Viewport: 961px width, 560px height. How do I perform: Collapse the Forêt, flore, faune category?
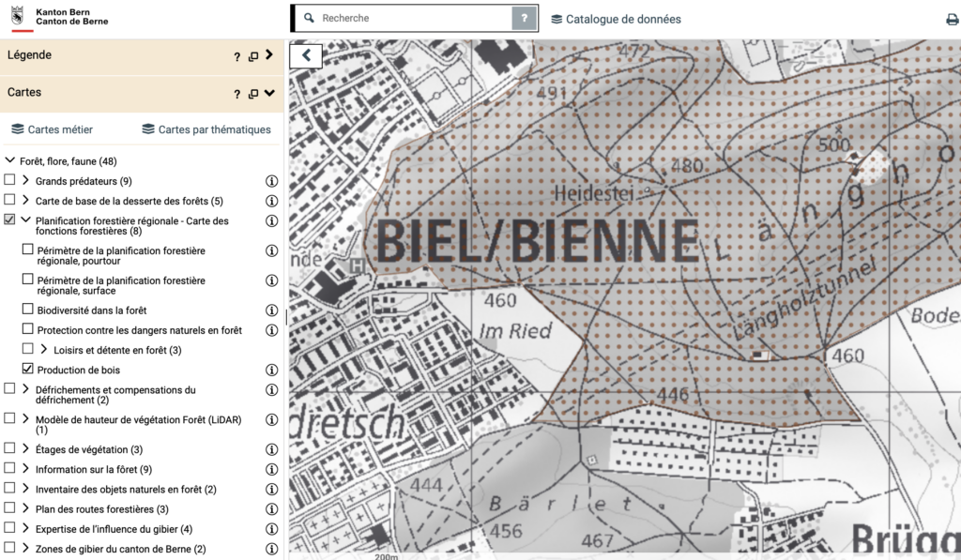click(x=10, y=161)
